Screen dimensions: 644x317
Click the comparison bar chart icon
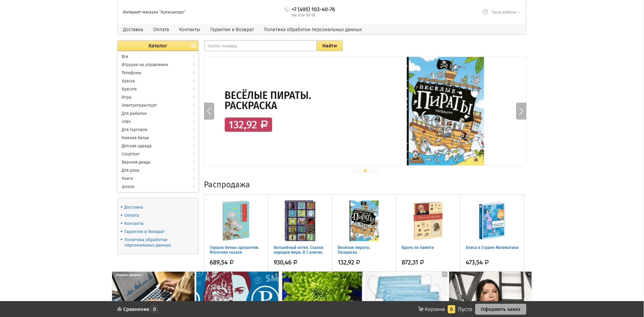pyautogui.click(x=119, y=309)
